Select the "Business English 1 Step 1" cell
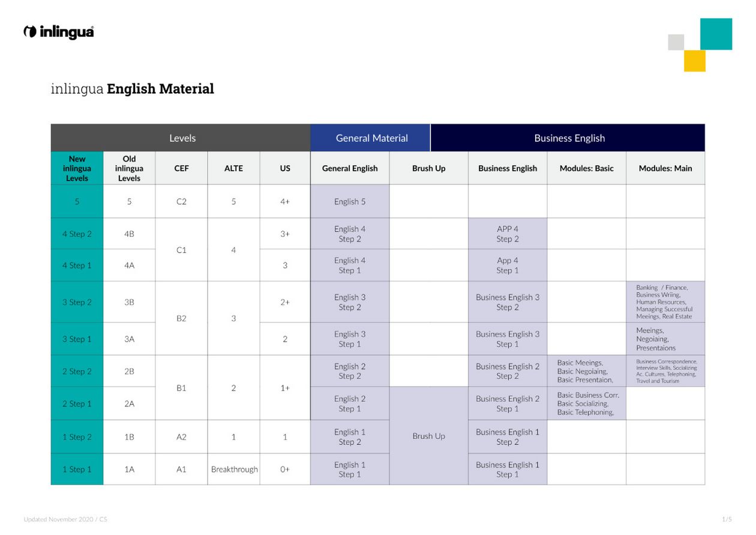Image resolution: width=756 pixels, height=535 pixels. 508,470
